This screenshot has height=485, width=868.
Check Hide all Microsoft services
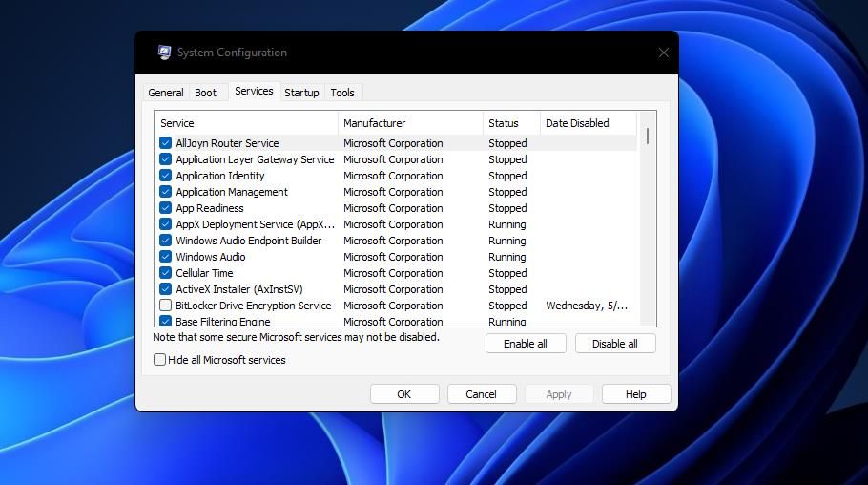tap(159, 360)
